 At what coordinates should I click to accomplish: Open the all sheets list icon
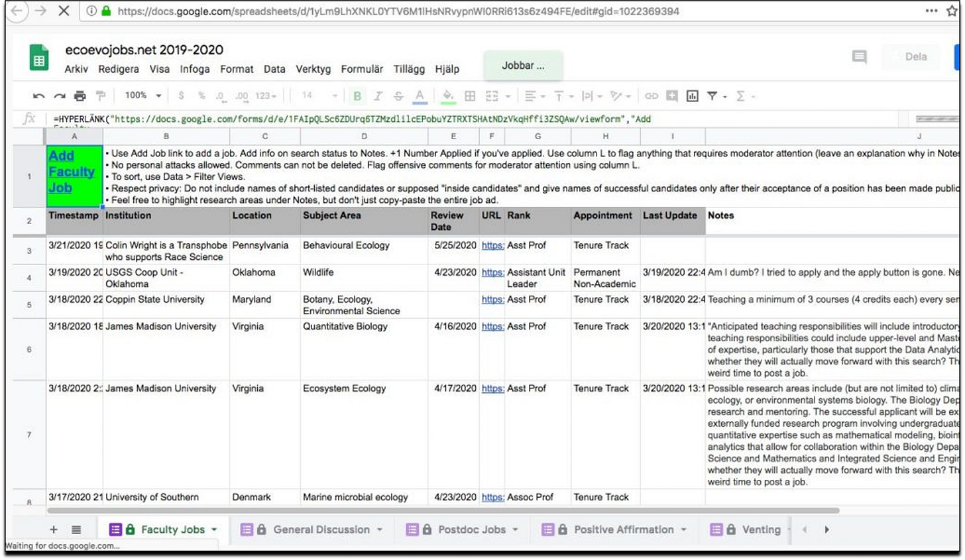click(x=76, y=530)
